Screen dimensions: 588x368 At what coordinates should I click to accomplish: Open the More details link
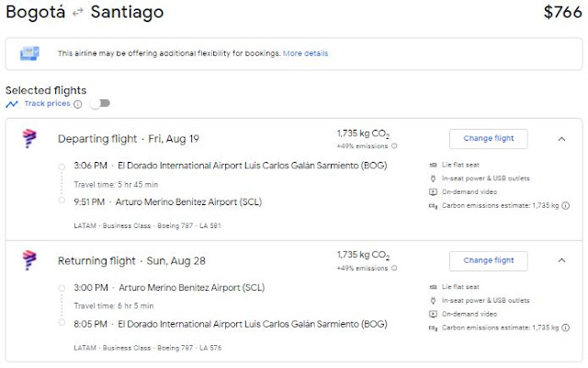tap(308, 54)
